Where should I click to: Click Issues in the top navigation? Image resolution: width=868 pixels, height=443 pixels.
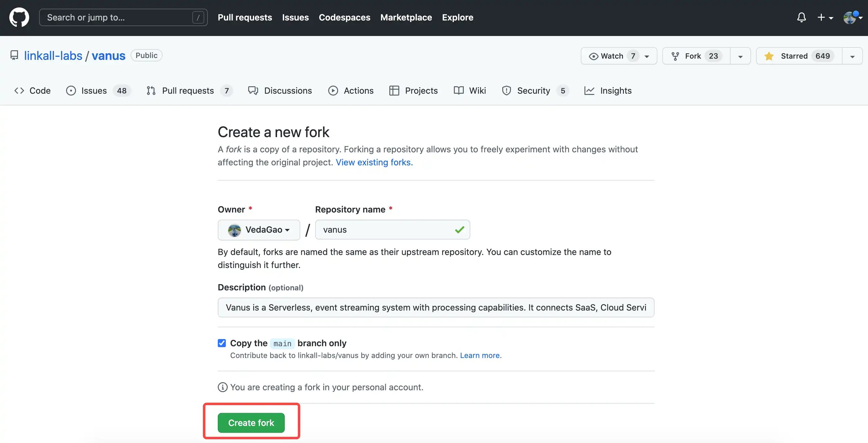[295, 17]
